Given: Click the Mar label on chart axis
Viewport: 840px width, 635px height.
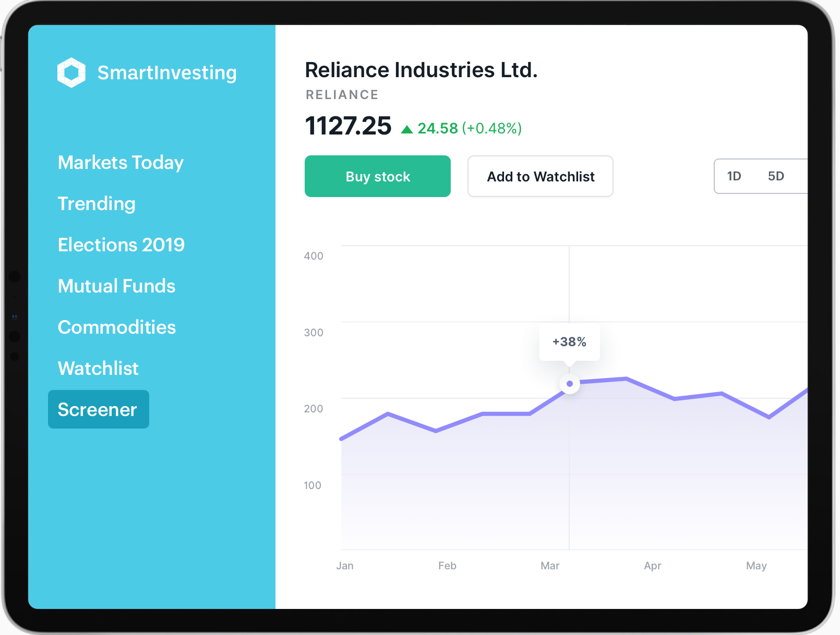Looking at the screenshot, I should 550,566.
